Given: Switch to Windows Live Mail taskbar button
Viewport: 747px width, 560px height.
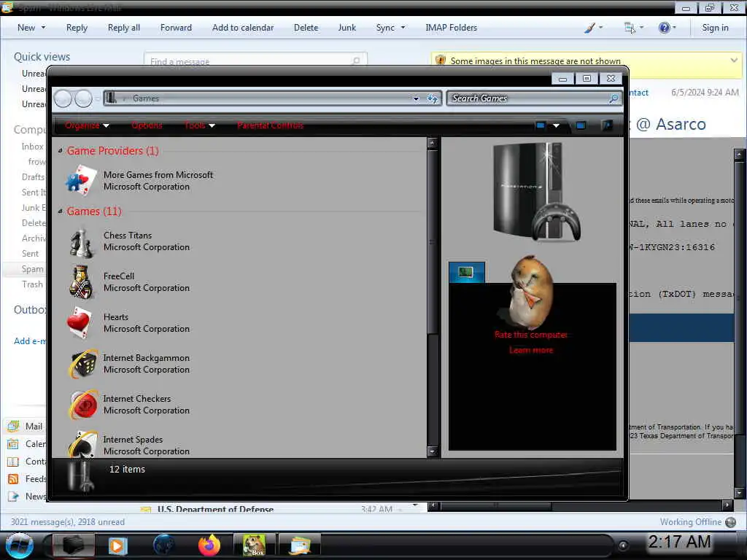Looking at the screenshot, I should tap(300, 545).
